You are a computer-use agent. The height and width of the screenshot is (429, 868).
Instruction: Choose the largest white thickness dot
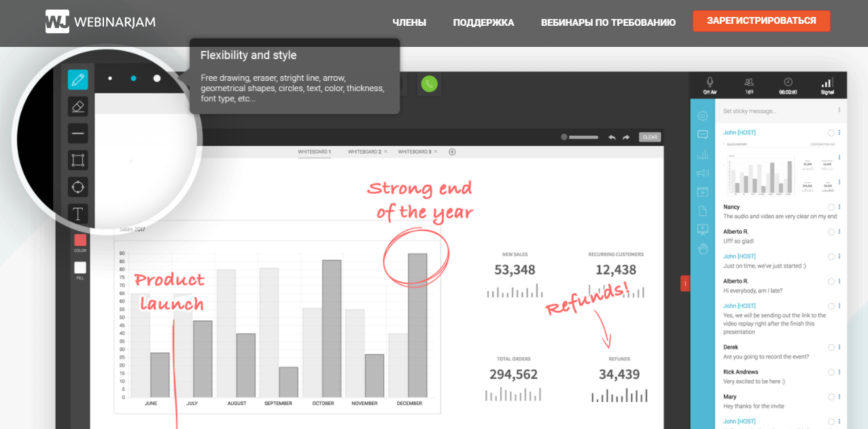click(x=157, y=78)
